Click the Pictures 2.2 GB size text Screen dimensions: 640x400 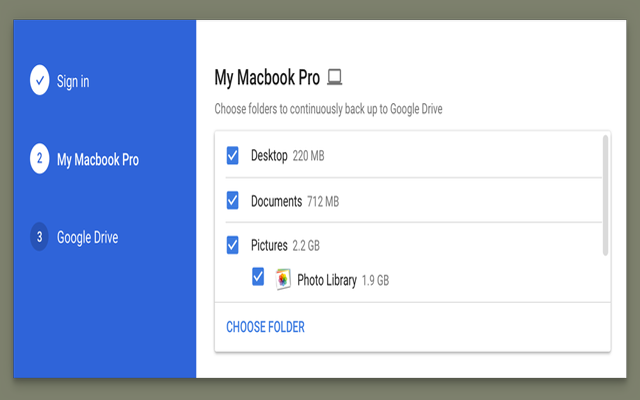coord(306,246)
